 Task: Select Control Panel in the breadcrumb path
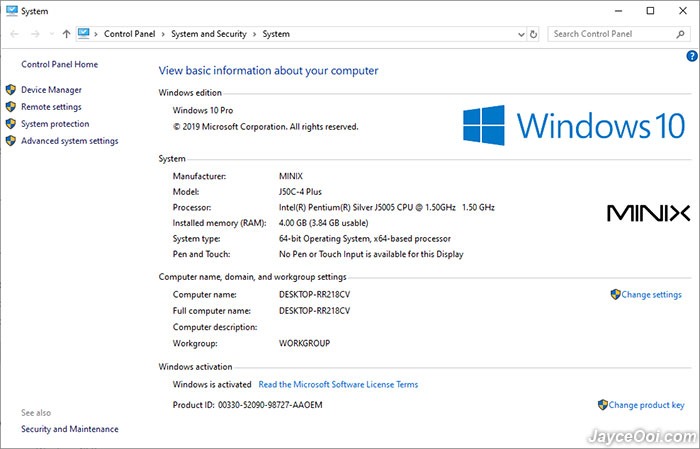[x=129, y=34]
